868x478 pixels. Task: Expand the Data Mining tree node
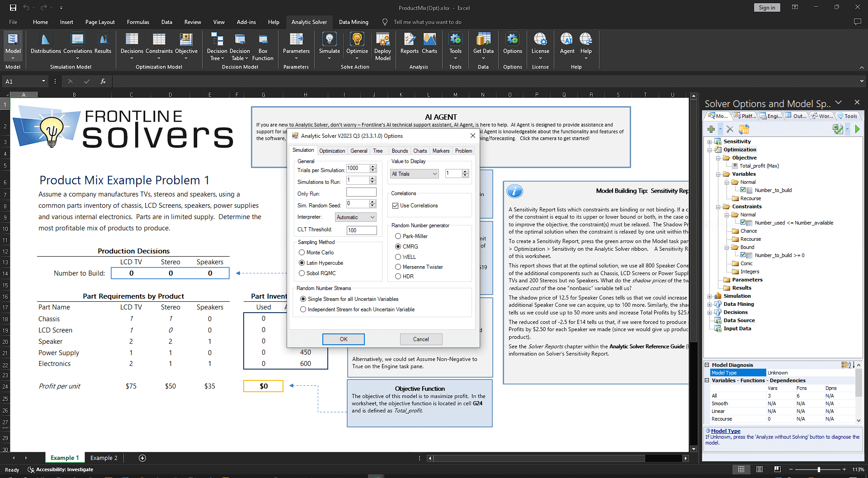coord(710,305)
